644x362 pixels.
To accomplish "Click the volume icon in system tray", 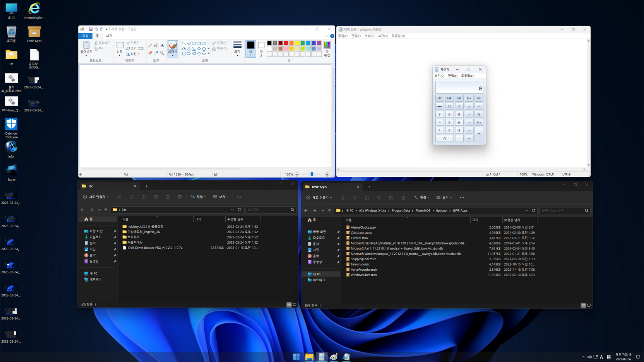I will (x=589, y=357).
